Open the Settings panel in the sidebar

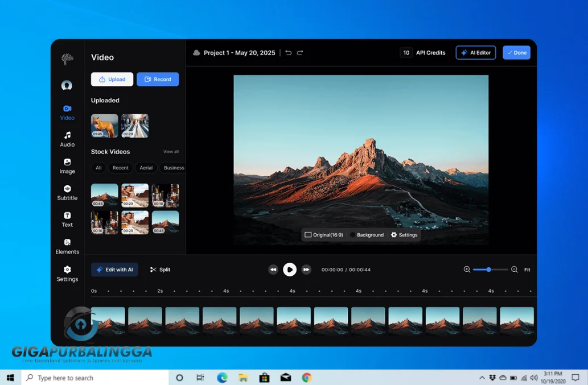(67, 272)
